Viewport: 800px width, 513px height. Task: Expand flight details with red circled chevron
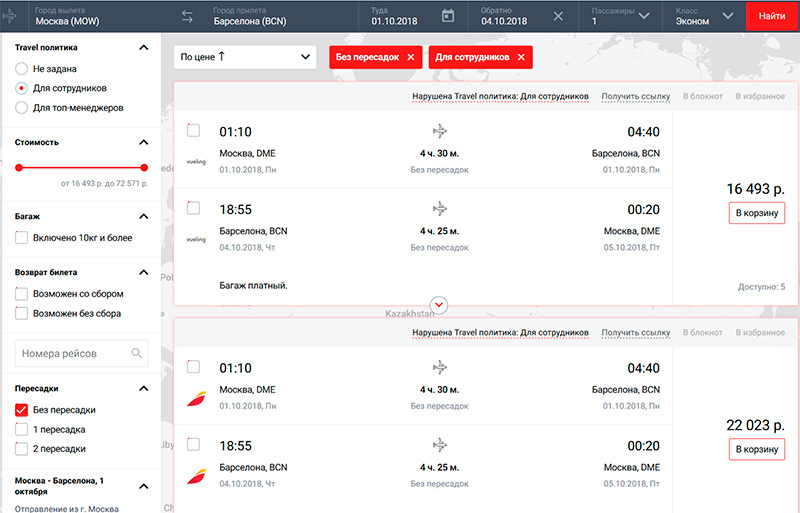(438, 303)
